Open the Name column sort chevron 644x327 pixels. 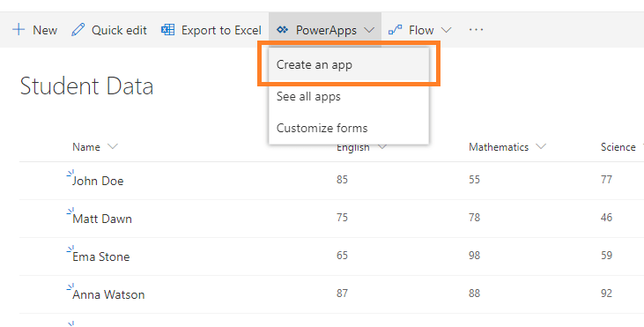click(x=112, y=146)
